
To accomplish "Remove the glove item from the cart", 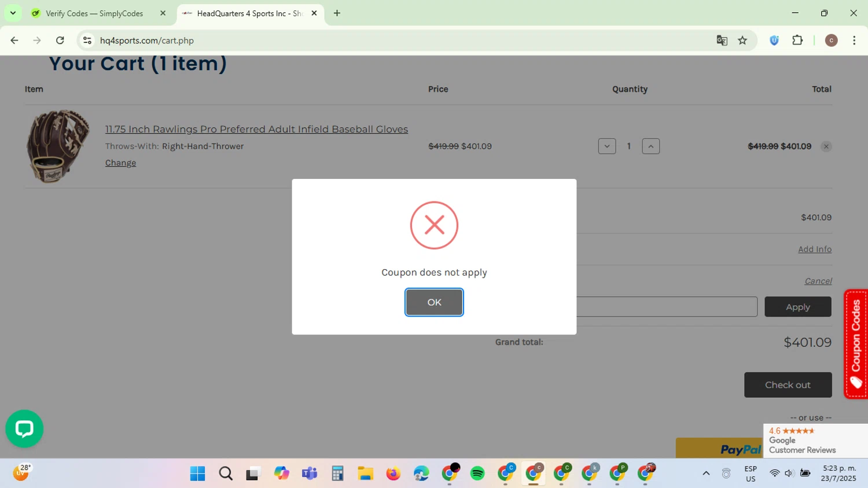I will (x=826, y=146).
